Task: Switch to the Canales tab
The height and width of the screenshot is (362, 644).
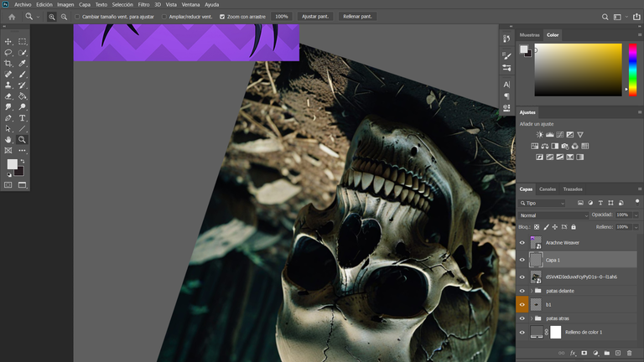Action: coord(548,189)
